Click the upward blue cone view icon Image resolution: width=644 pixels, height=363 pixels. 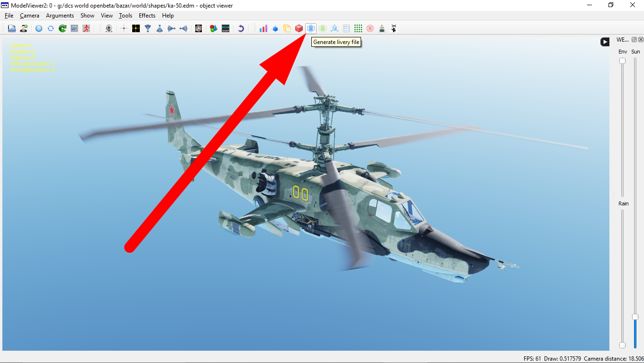pos(160,28)
